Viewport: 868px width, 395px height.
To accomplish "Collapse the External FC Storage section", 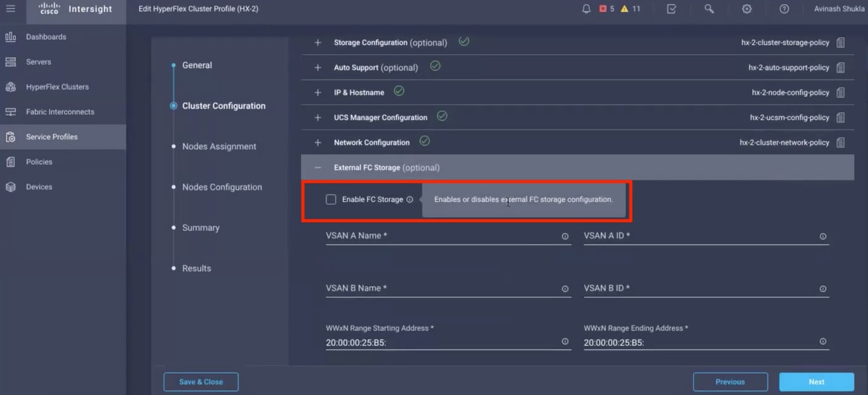I will tap(318, 168).
